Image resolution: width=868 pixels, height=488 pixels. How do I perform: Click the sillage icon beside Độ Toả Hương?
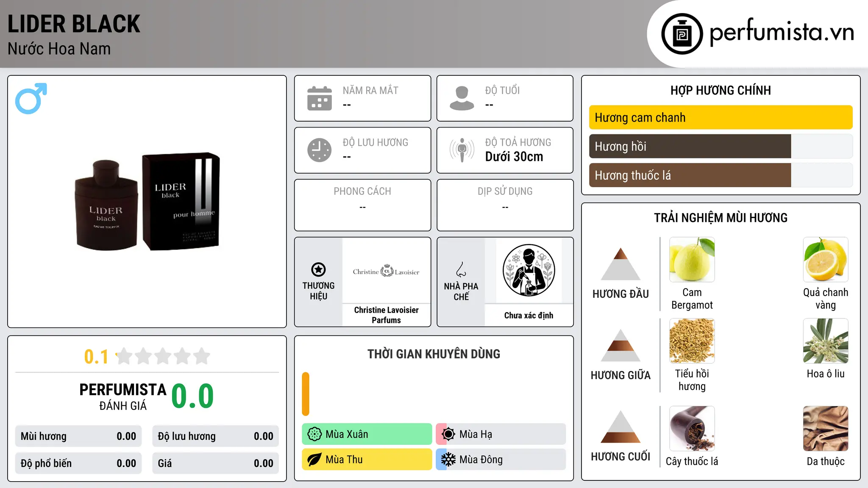(462, 150)
